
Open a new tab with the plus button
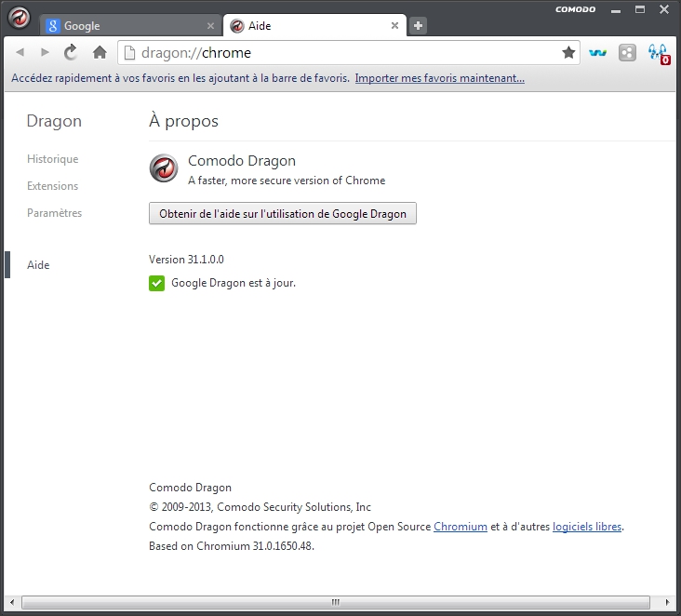click(x=418, y=26)
